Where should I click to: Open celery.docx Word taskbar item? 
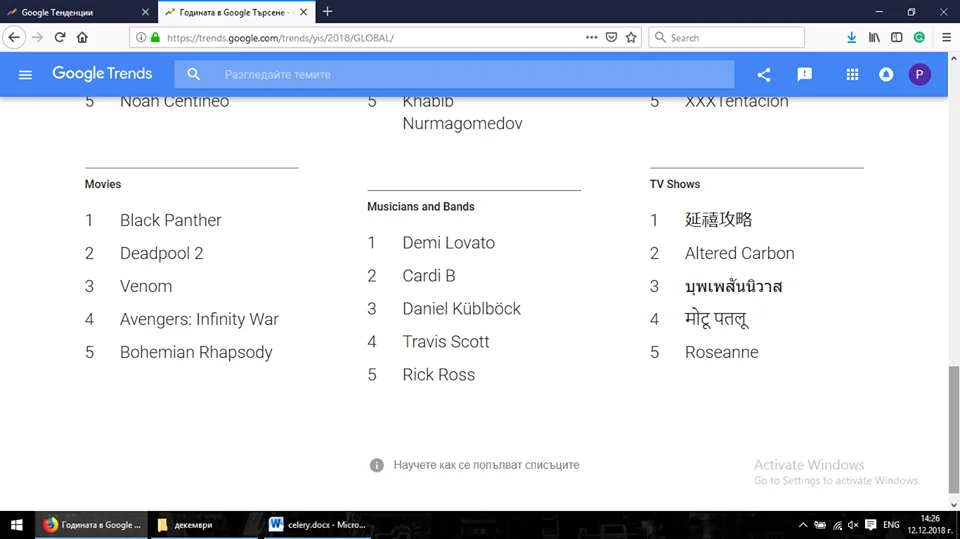click(x=318, y=525)
